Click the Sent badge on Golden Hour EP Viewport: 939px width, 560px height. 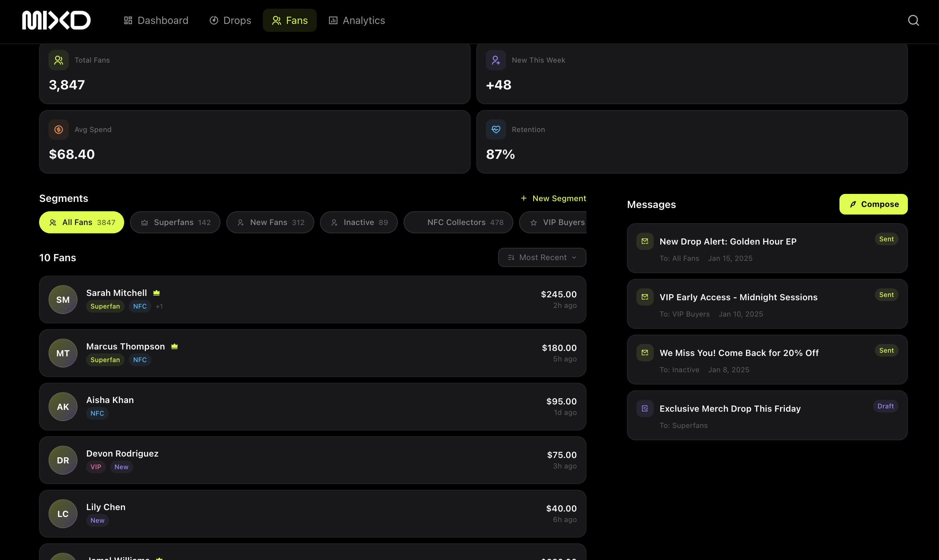tap(886, 239)
